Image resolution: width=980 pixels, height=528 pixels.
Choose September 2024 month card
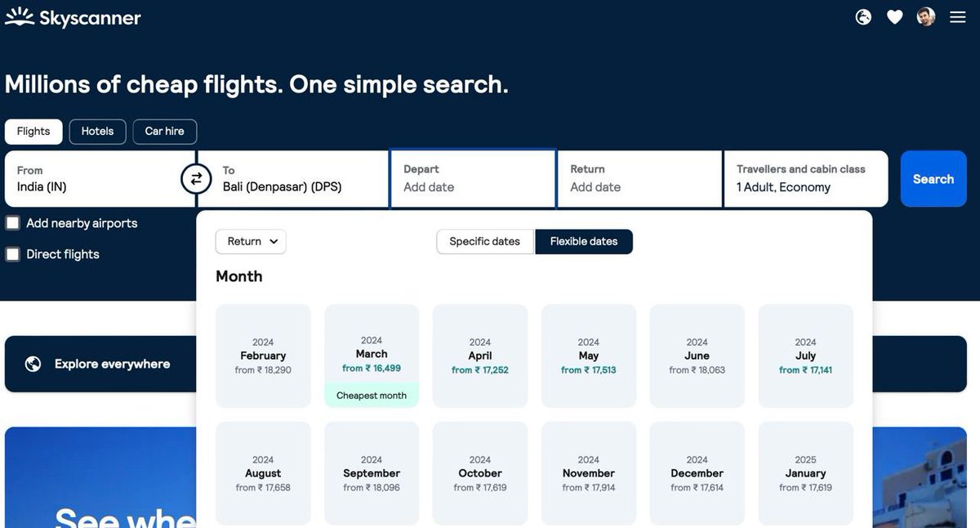click(x=372, y=473)
